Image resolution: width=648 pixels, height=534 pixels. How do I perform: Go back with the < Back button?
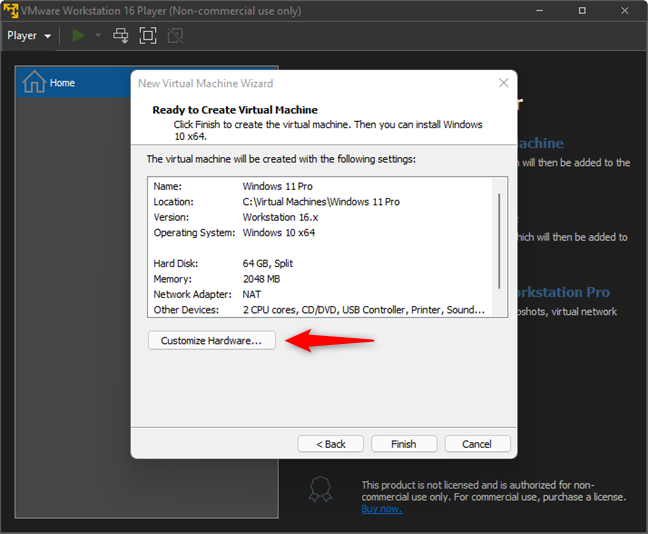(331, 444)
